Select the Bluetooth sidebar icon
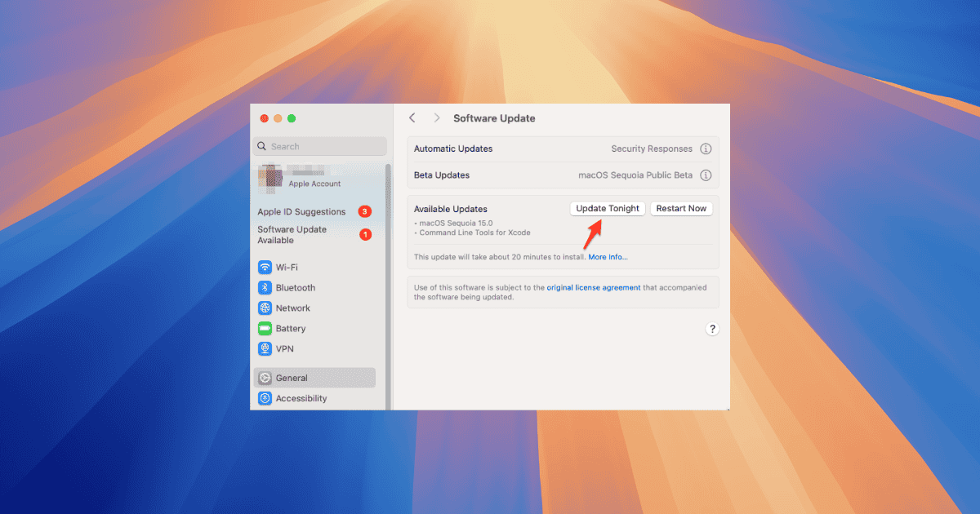 coord(265,288)
